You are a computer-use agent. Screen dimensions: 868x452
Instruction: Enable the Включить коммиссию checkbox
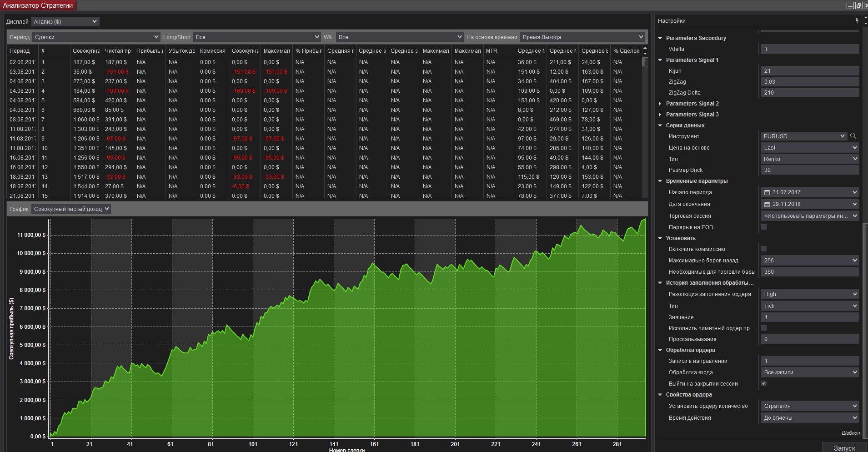(764, 249)
